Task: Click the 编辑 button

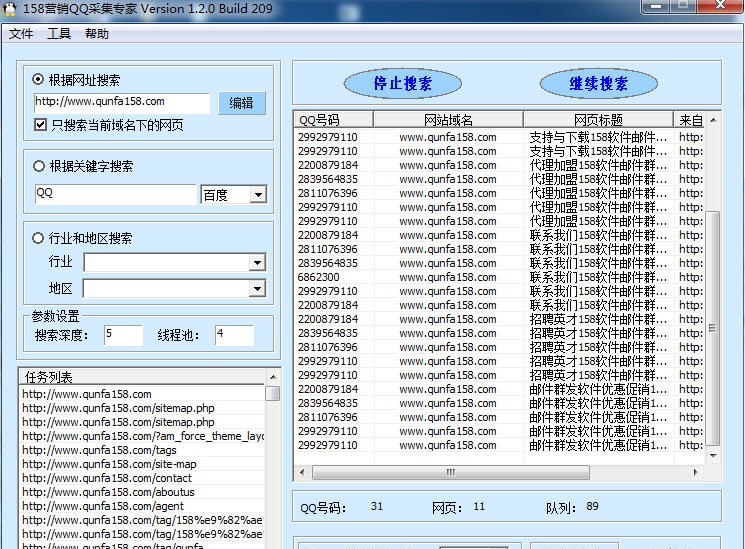Action: (241, 103)
